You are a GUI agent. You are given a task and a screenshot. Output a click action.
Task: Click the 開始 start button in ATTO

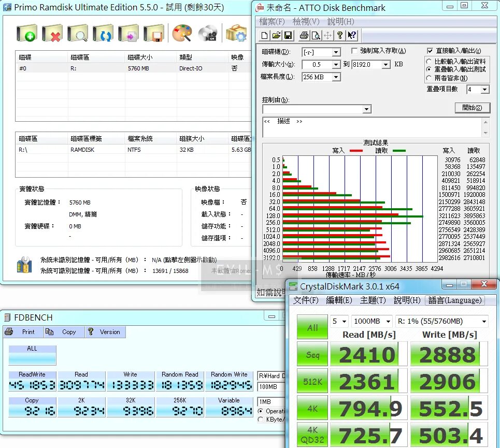[x=472, y=108]
